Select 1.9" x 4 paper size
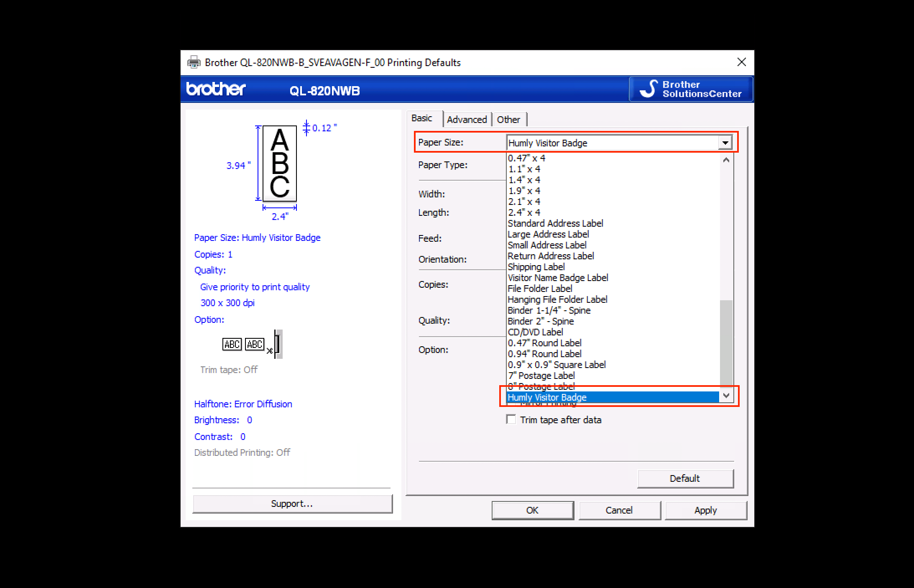 (613, 191)
